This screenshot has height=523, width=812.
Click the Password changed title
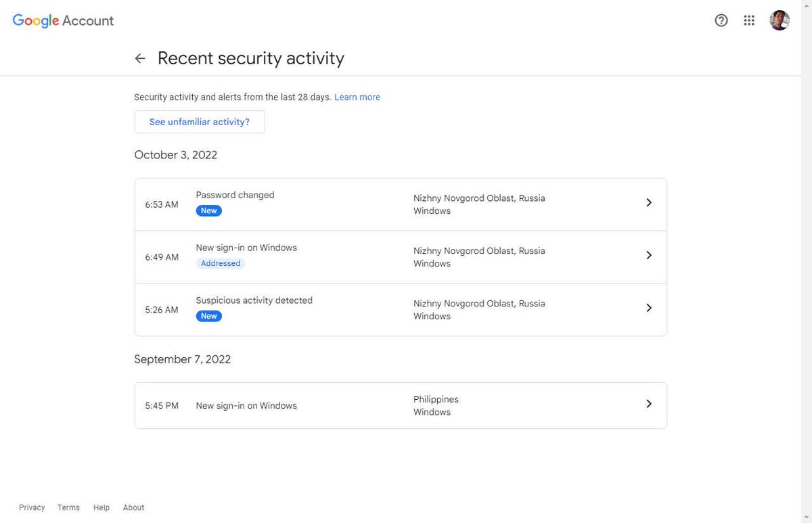point(235,195)
